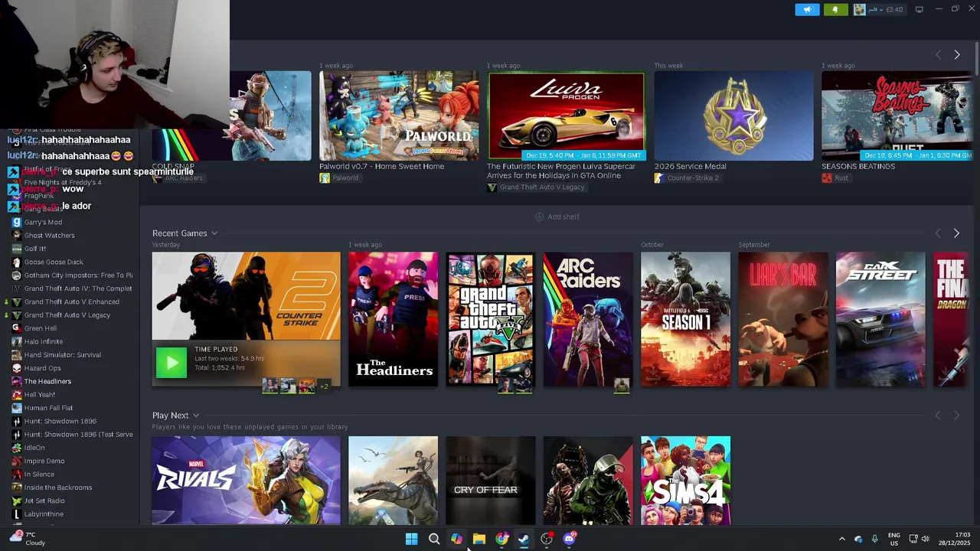980x551 pixels.
Task: Open the OBS Studio taskbar icon
Action: coord(547,539)
